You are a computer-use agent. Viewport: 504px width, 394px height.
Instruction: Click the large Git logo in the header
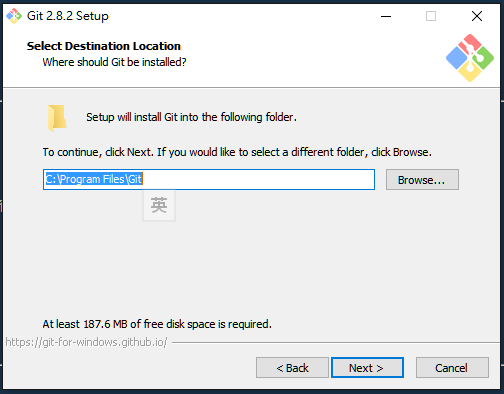click(470, 58)
